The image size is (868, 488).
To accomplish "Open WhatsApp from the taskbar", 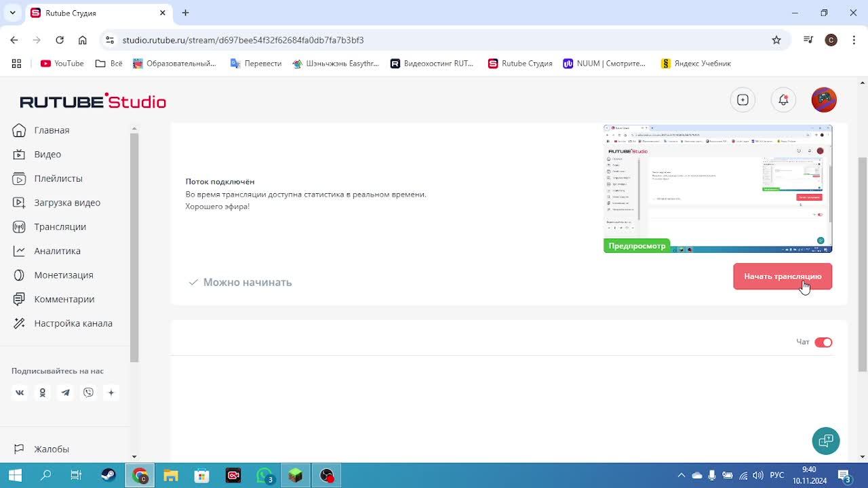I will tap(264, 476).
